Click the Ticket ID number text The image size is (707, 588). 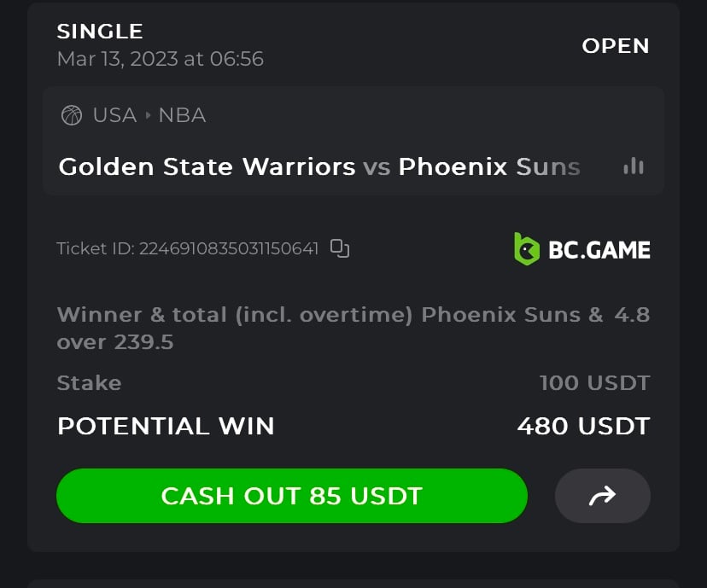click(229, 248)
